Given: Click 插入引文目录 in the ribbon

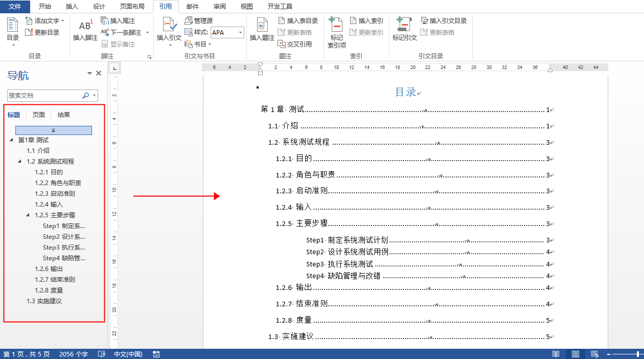Looking at the screenshot, I should (x=444, y=21).
